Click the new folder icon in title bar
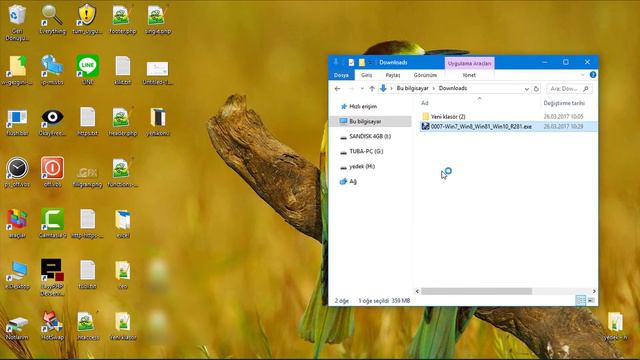This screenshot has width=640, height=360. click(x=362, y=62)
